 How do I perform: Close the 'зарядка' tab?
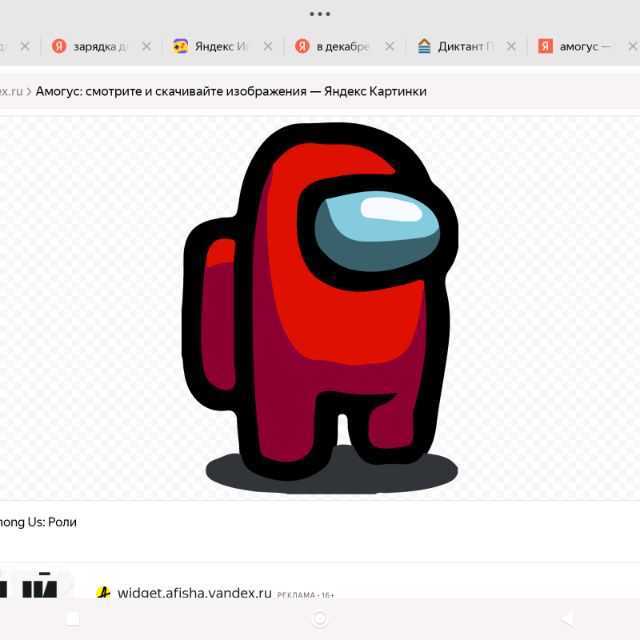[x=146, y=47]
